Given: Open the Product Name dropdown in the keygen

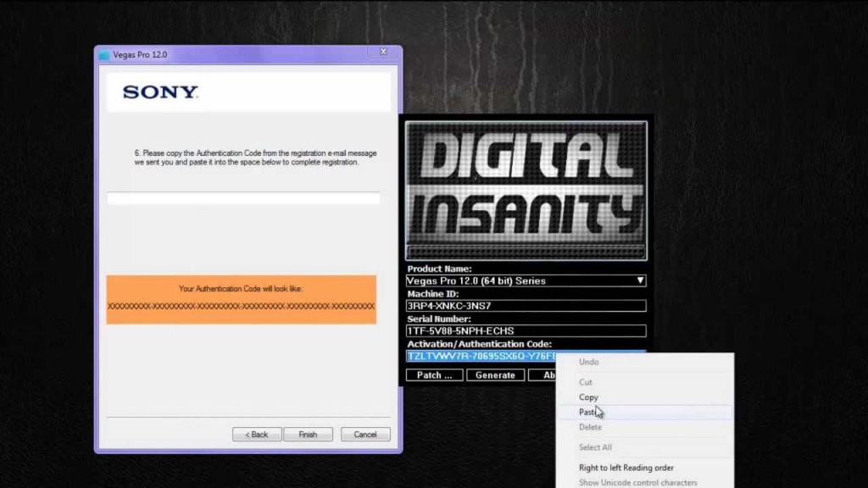Looking at the screenshot, I should [526, 280].
